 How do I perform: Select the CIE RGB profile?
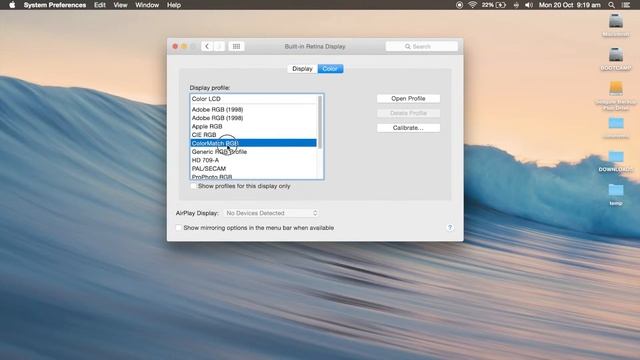click(x=253, y=135)
